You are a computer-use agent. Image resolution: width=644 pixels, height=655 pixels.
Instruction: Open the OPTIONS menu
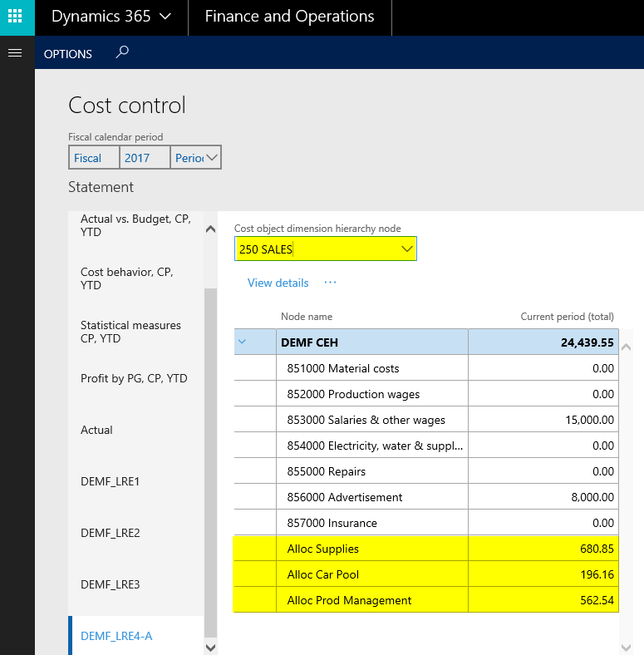[67, 54]
